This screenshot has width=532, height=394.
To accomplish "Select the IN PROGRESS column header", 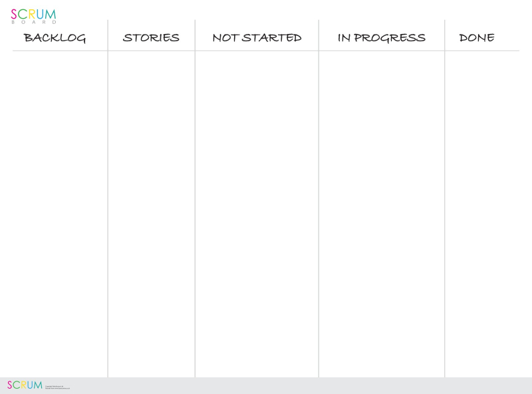I will point(381,38).
